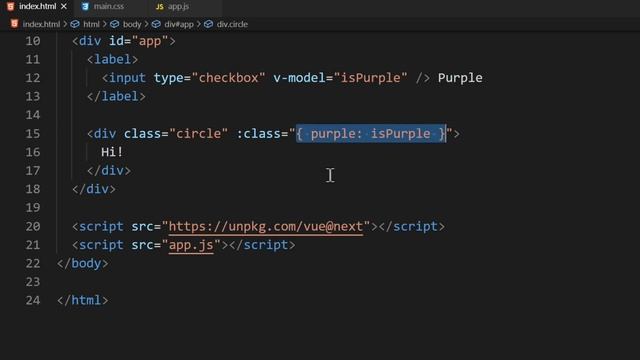This screenshot has height=360, width=640.
Task: Click the 'circle' class value on line 15
Action: [x=198, y=134]
